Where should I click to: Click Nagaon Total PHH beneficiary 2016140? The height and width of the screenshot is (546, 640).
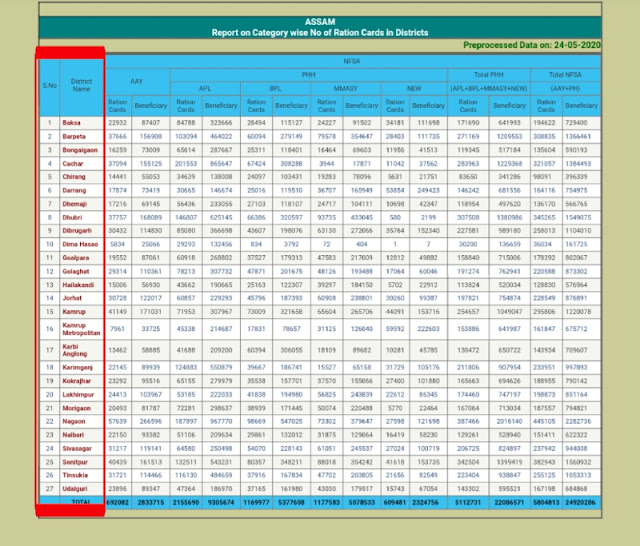point(509,421)
